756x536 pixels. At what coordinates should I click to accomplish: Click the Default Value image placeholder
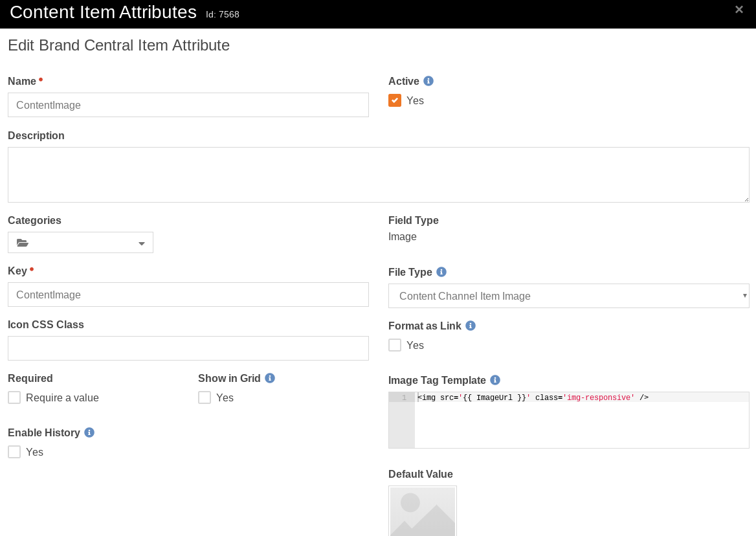(x=423, y=511)
